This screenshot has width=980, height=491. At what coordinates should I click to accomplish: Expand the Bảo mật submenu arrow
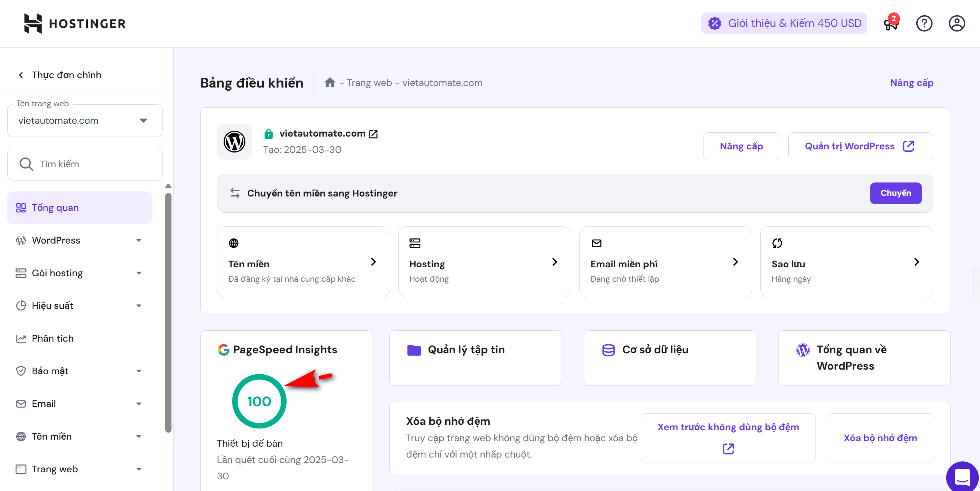(139, 371)
